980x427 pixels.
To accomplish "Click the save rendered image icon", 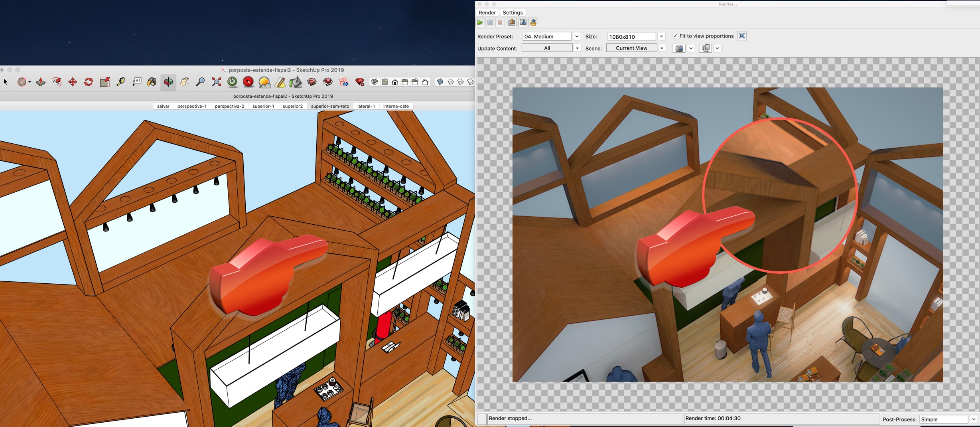I will point(512,22).
